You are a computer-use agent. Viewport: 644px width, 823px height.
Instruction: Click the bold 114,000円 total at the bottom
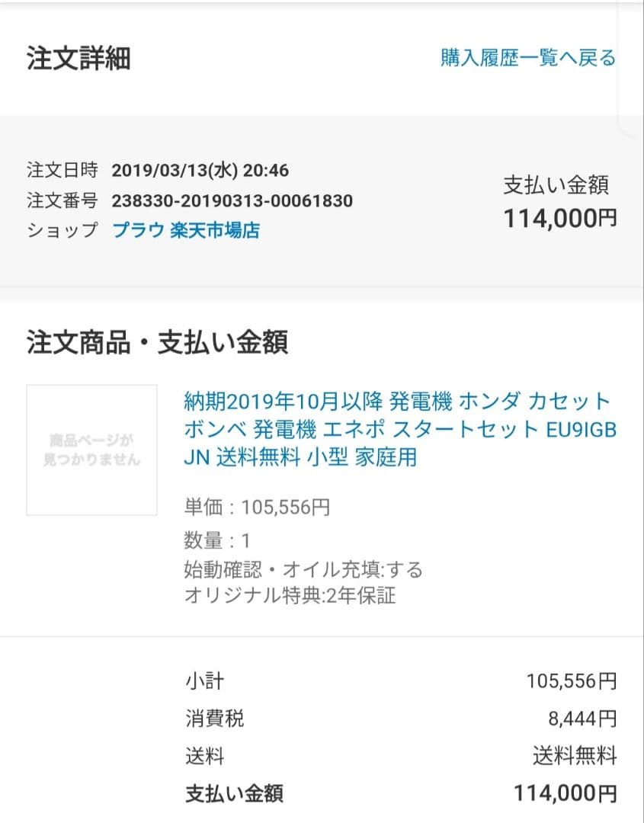coord(565,794)
